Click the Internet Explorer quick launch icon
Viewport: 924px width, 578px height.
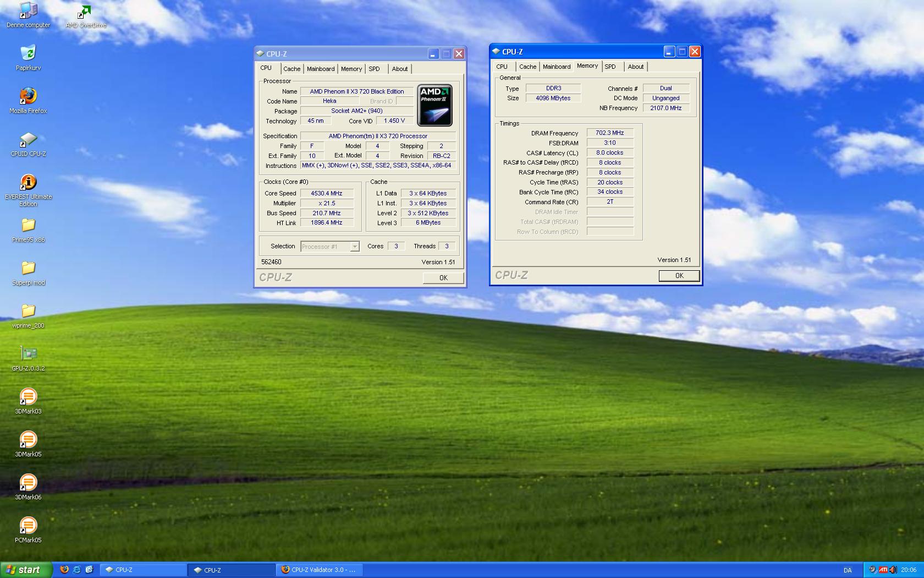[x=76, y=570]
